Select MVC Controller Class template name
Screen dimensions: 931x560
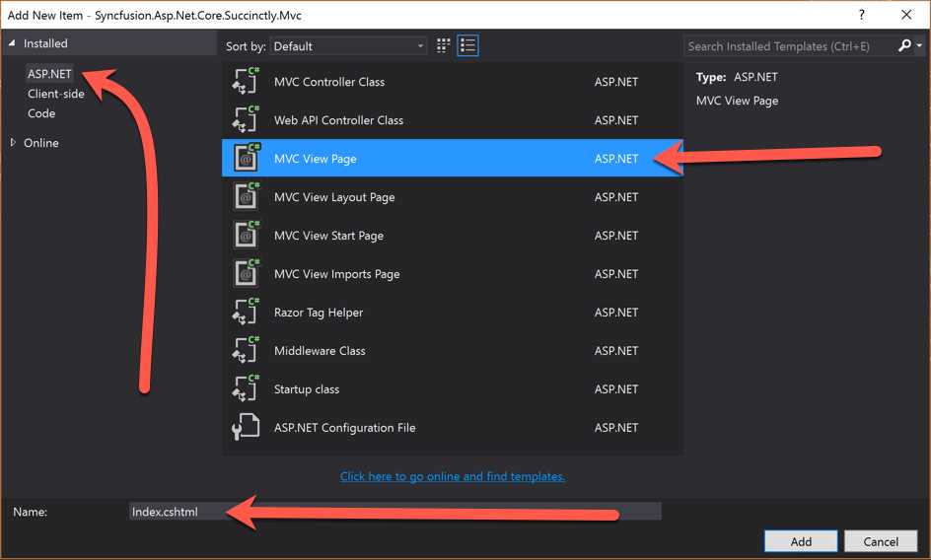pyautogui.click(x=329, y=82)
